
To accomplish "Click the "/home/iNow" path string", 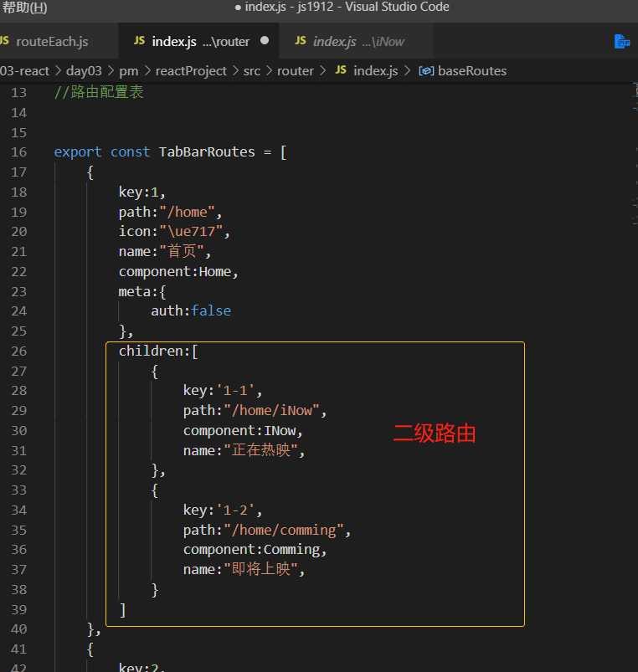I will pyautogui.click(x=272, y=411).
